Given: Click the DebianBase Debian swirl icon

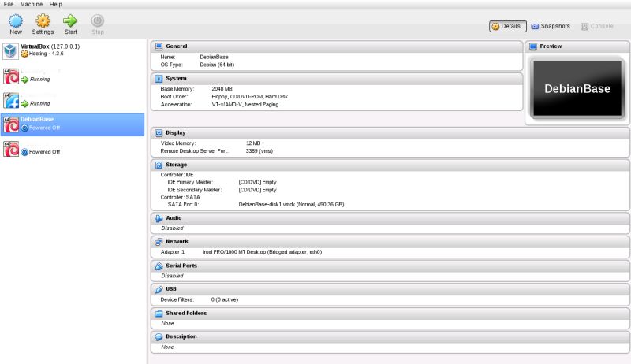Looking at the screenshot, I should (x=11, y=125).
